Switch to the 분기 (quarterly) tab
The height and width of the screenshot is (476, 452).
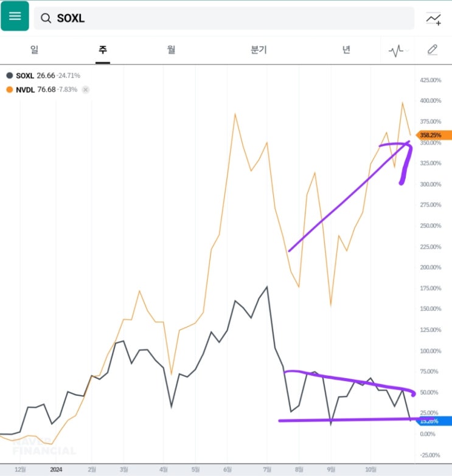click(x=259, y=50)
